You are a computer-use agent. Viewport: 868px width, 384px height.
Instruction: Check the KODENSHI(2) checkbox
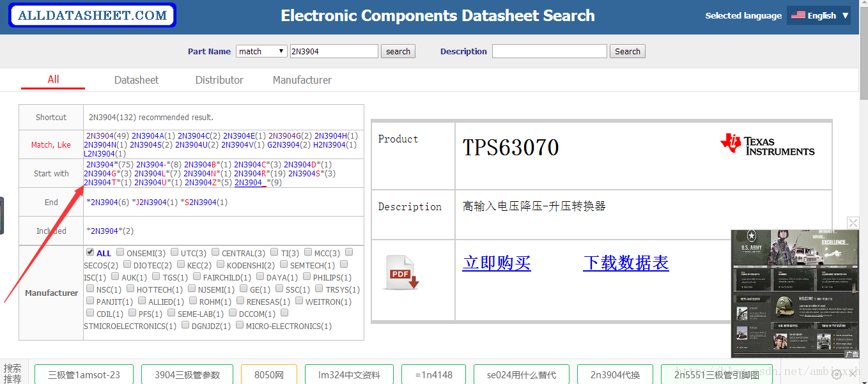[x=221, y=265]
